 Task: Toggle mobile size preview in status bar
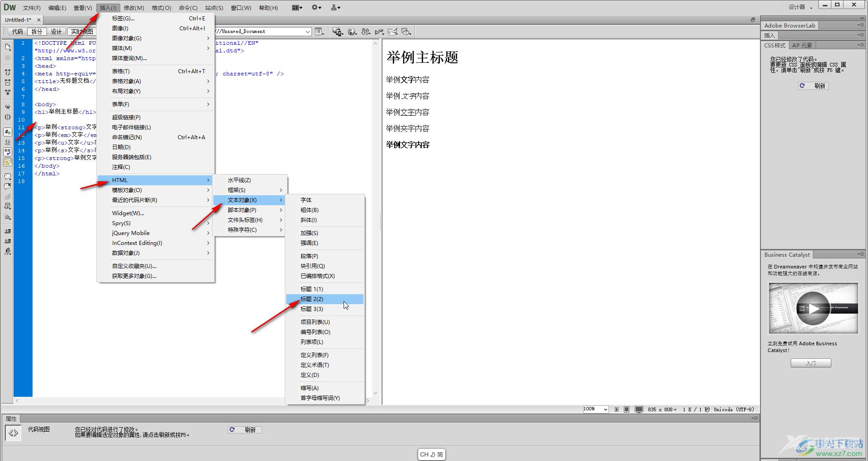tap(617, 409)
